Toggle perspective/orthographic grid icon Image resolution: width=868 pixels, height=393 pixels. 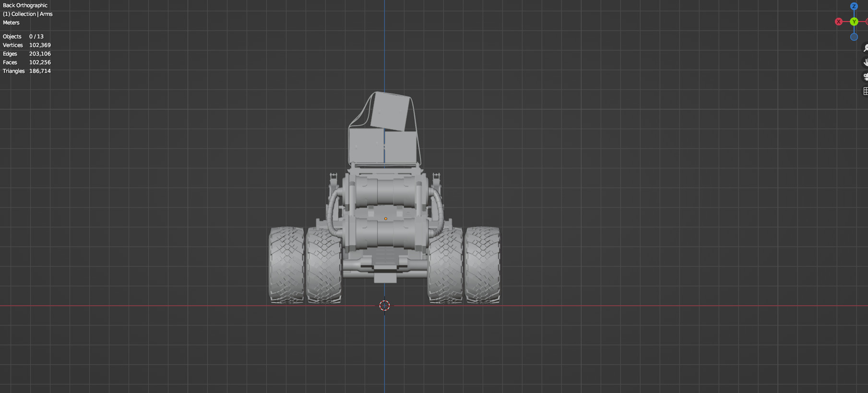[x=866, y=91]
